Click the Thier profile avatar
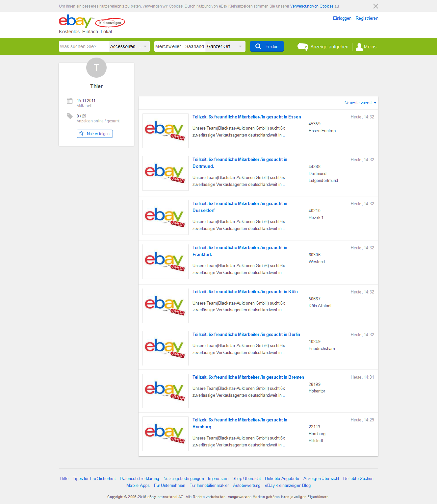Image resolution: width=437 pixels, height=504 pixels. click(96, 67)
